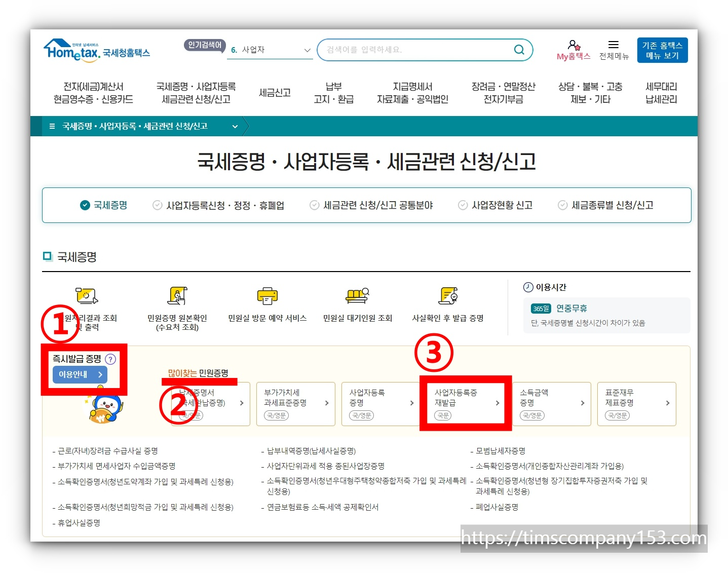Open the 세금신고 menu
Screen dimensions: 728x573
[x=274, y=93]
